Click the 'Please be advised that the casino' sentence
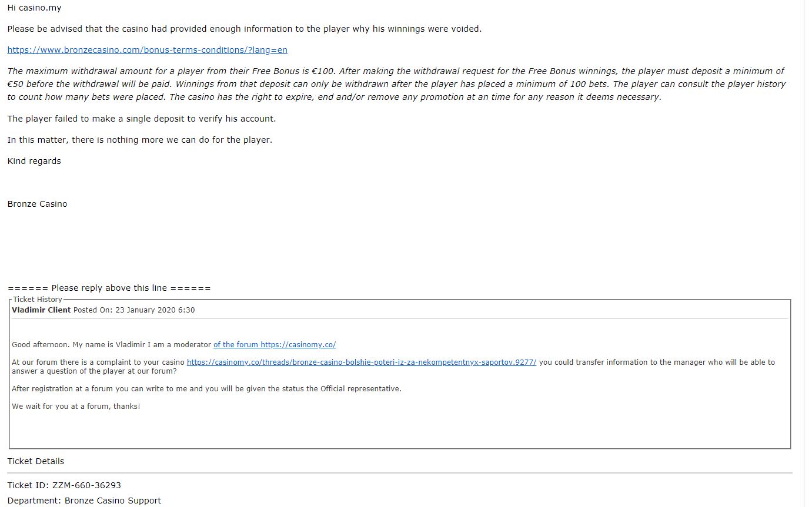Viewport: 812px width, 507px height. pos(244,29)
